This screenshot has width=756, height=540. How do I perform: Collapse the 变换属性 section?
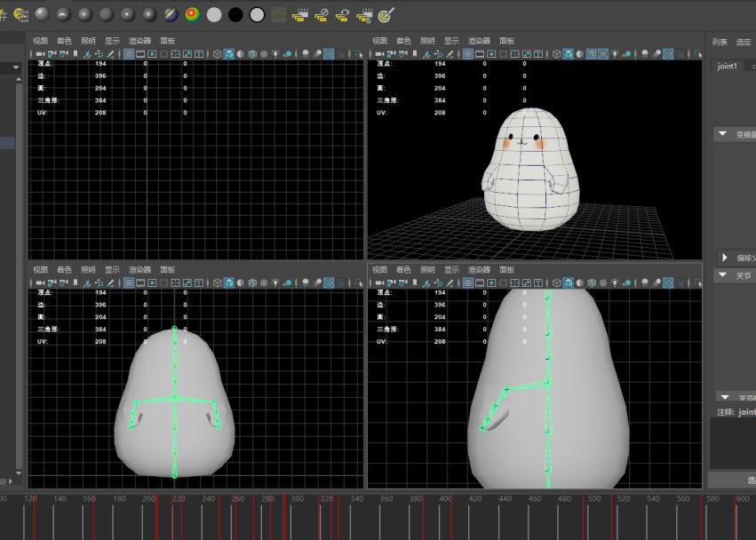coord(723,134)
